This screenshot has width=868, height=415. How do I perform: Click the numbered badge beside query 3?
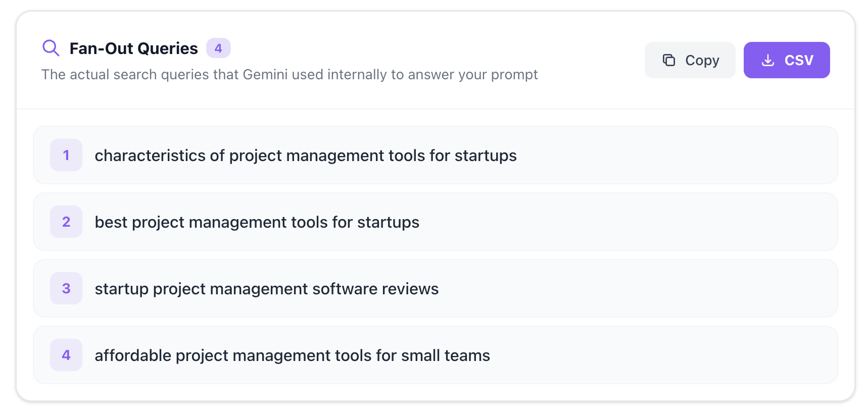(x=66, y=288)
